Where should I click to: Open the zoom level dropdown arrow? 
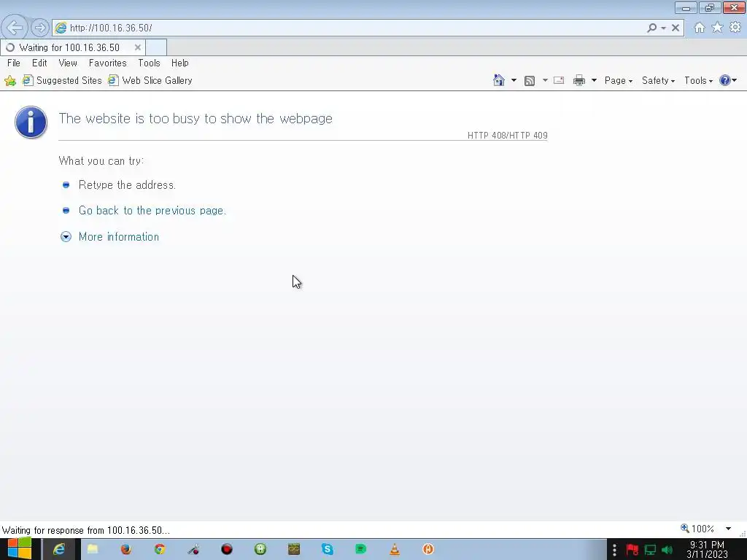coord(729,529)
